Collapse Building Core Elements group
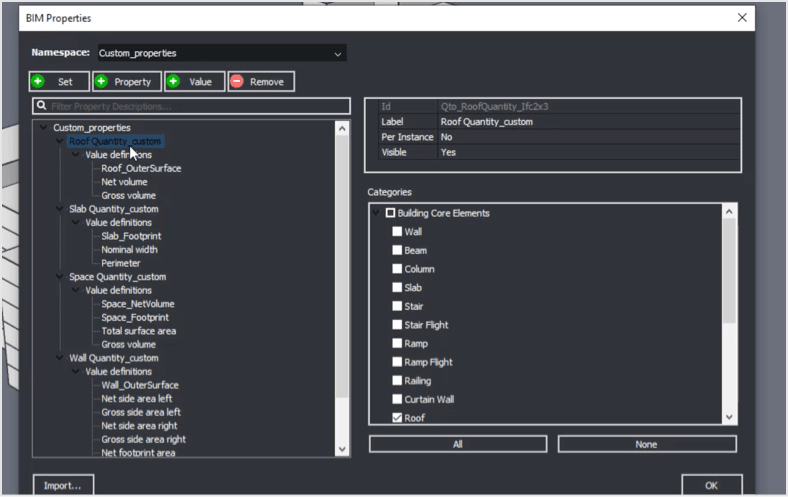Image resolution: width=788 pixels, height=497 pixels. click(376, 213)
